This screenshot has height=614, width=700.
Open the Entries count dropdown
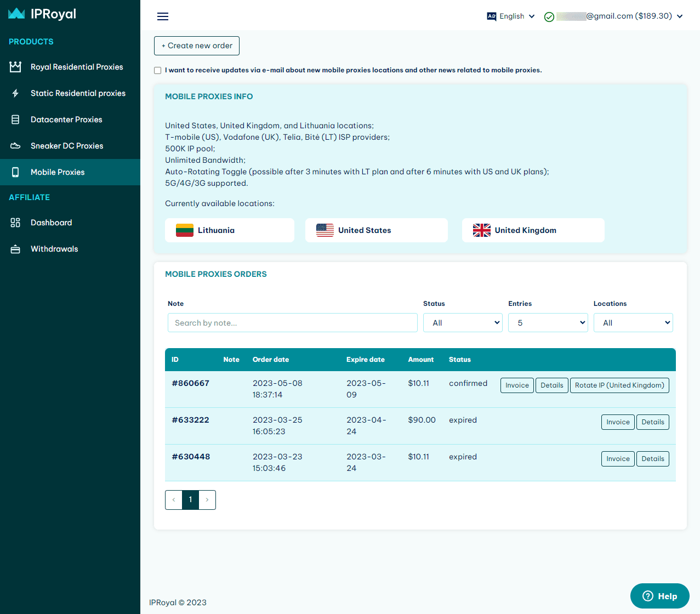[x=548, y=323]
